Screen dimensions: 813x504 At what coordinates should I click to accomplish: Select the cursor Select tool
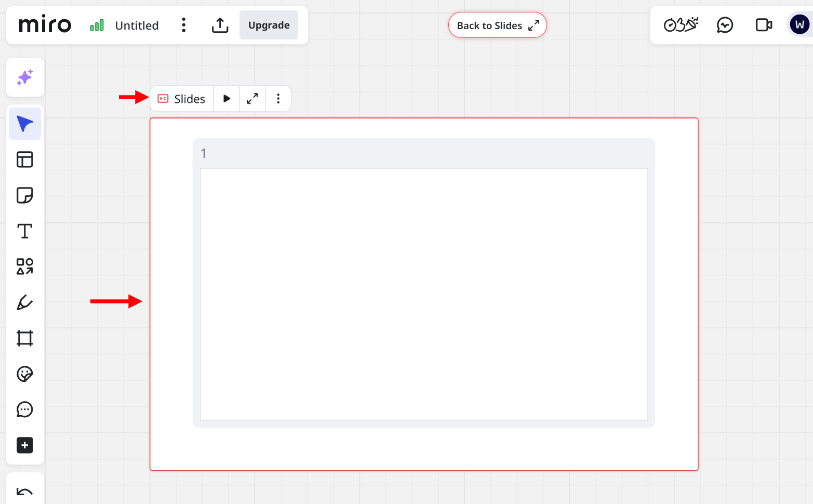tap(24, 123)
